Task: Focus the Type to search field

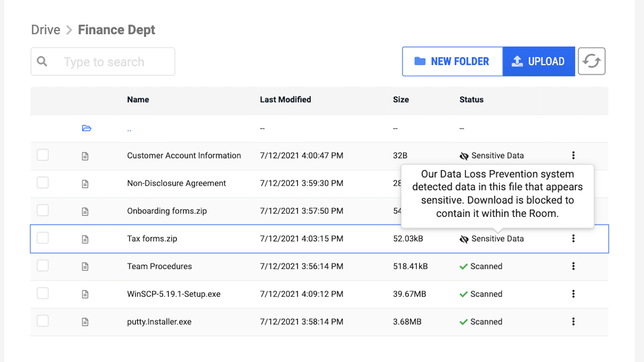Action: pos(103,61)
